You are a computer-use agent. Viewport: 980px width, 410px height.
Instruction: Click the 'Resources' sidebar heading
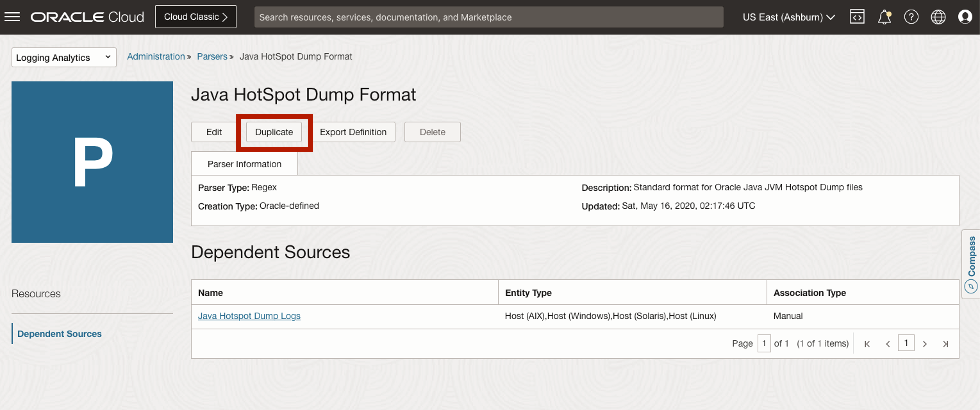pos(36,293)
